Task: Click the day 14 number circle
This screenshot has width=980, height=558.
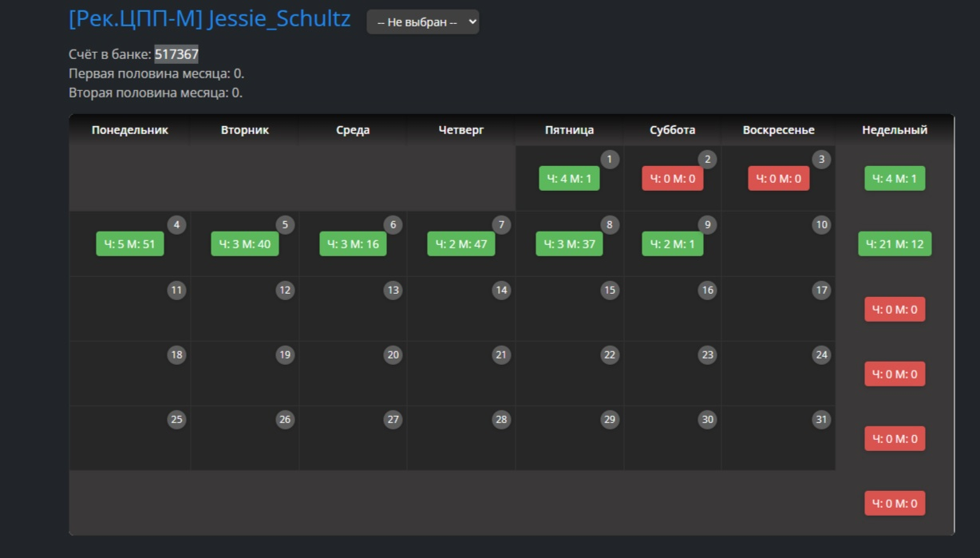Action: pos(501,291)
